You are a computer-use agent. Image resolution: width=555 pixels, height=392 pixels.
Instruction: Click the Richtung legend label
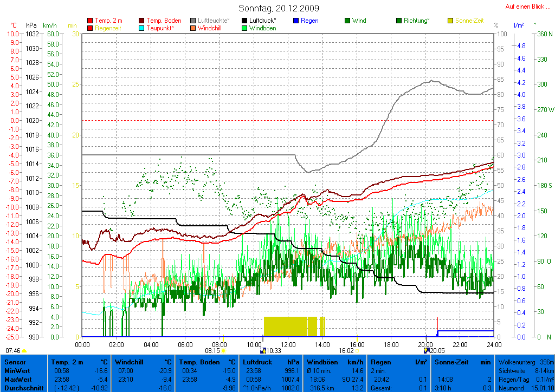417,21
